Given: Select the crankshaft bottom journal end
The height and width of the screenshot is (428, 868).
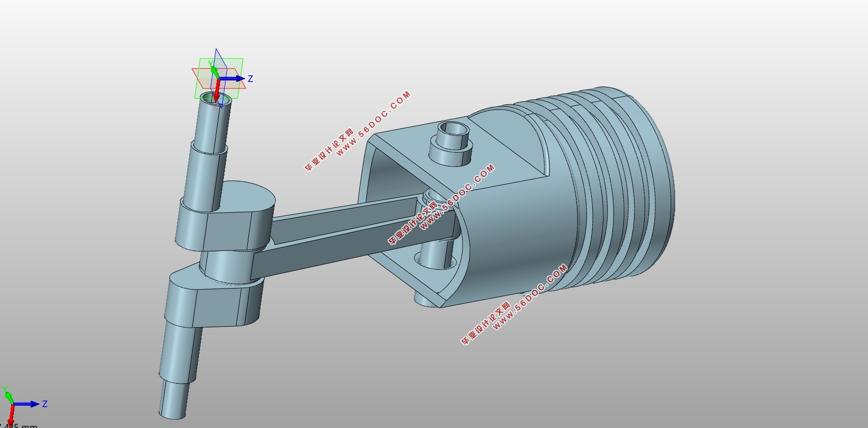Looking at the screenshot, I should (x=173, y=402).
